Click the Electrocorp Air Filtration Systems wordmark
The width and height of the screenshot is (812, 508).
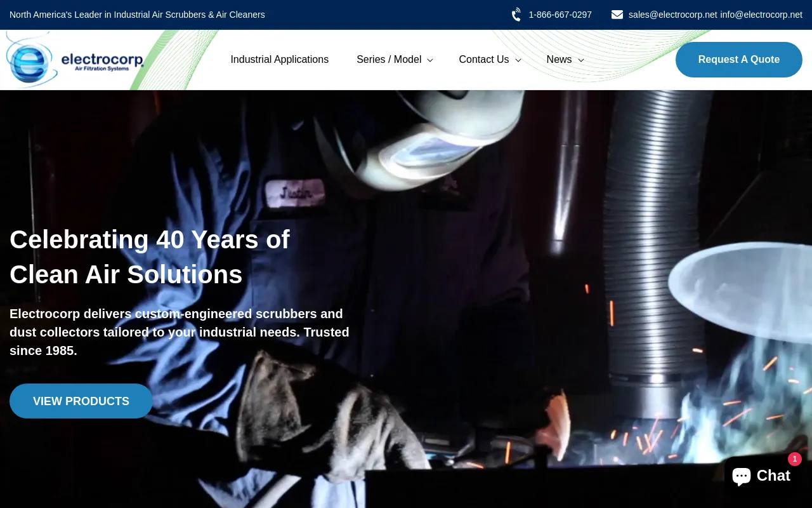tap(102, 61)
